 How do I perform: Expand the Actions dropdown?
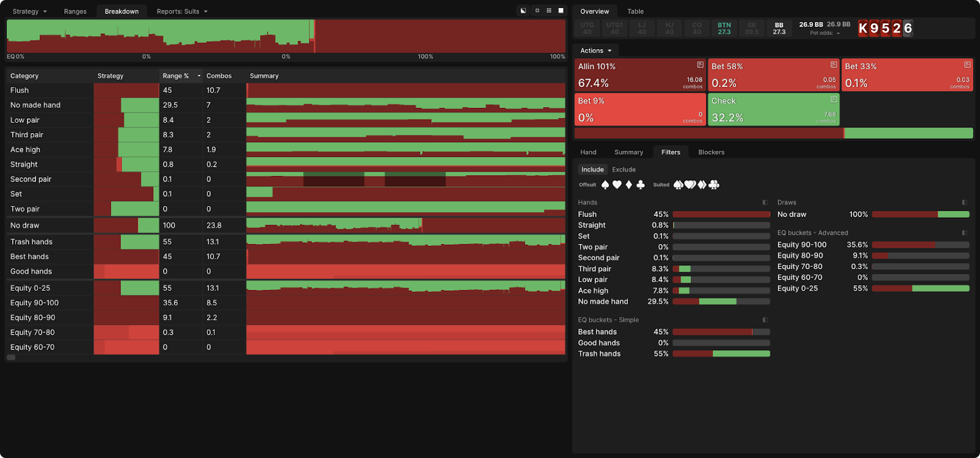(x=596, y=51)
